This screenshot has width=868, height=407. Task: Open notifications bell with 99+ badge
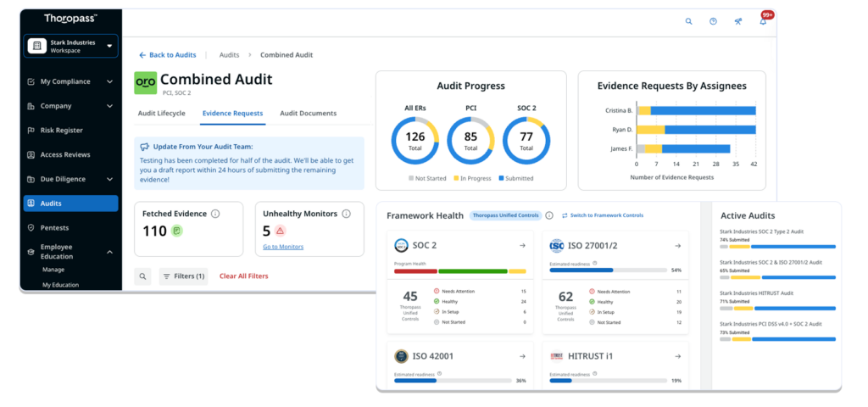coord(762,21)
